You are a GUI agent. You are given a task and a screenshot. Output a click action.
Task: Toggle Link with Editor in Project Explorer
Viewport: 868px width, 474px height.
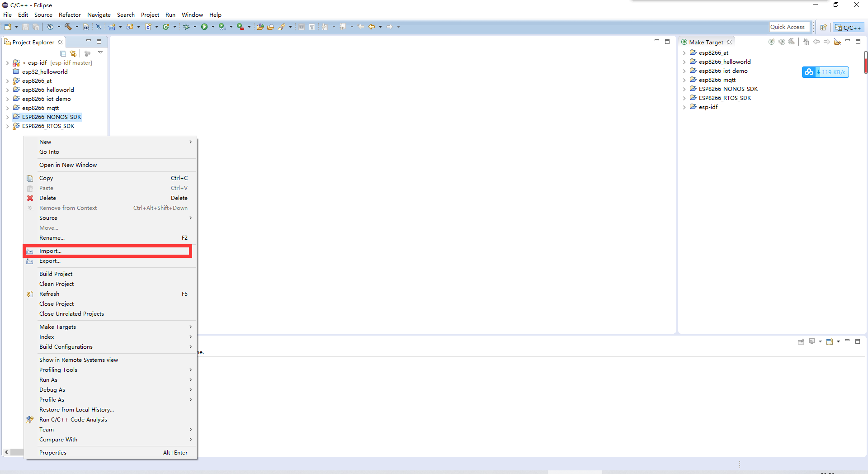pyautogui.click(x=73, y=53)
